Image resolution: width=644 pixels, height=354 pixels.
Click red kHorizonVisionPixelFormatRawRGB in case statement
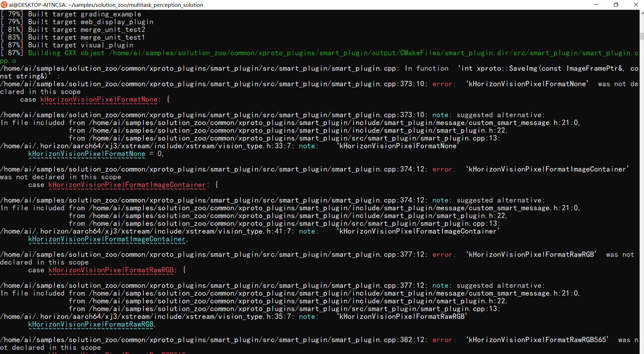pyautogui.click(x=111, y=270)
